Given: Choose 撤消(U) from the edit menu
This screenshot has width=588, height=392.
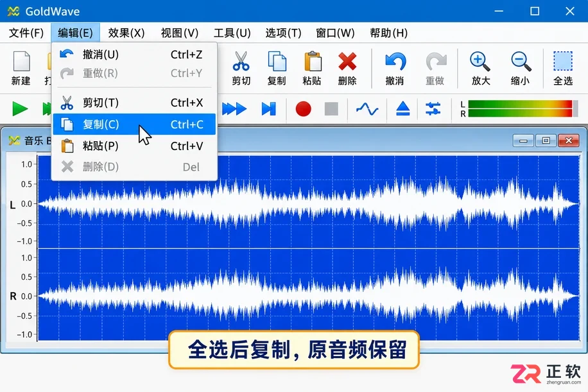Looking at the screenshot, I should coord(134,55).
